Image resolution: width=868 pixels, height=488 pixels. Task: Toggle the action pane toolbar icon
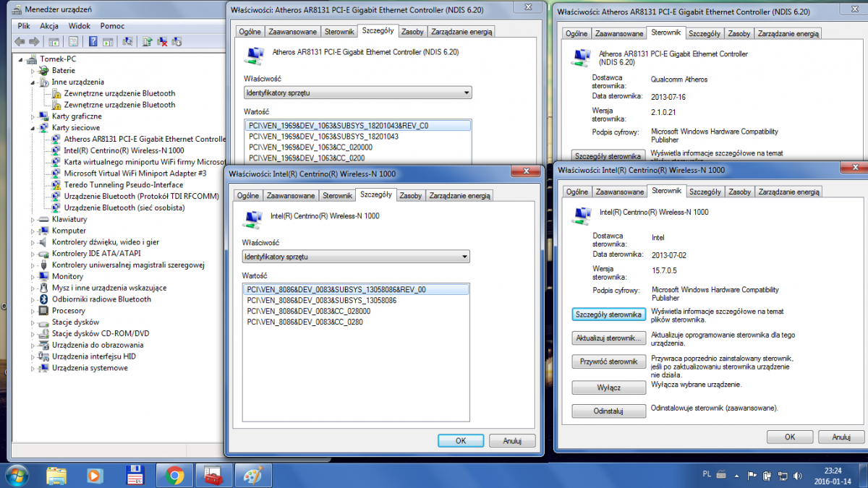(108, 42)
